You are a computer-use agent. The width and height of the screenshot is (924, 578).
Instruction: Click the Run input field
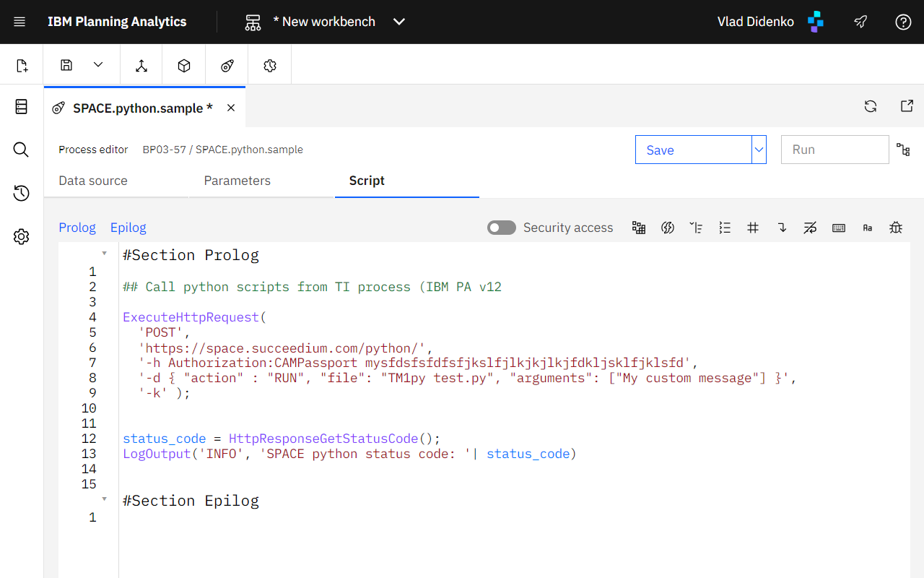coord(835,150)
